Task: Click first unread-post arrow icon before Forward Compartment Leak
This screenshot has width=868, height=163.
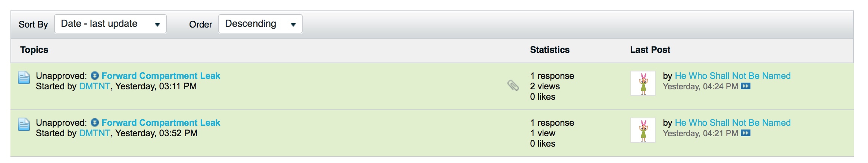Action: click(95, 76)
